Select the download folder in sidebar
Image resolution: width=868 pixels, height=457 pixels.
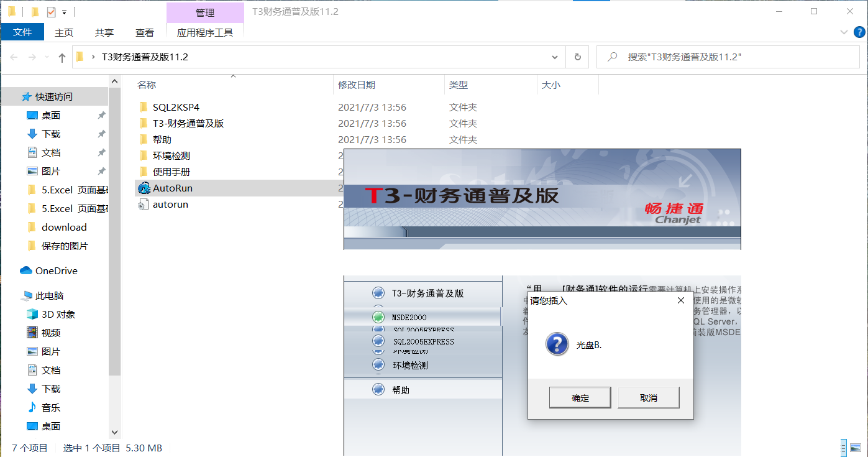[64, 227]
